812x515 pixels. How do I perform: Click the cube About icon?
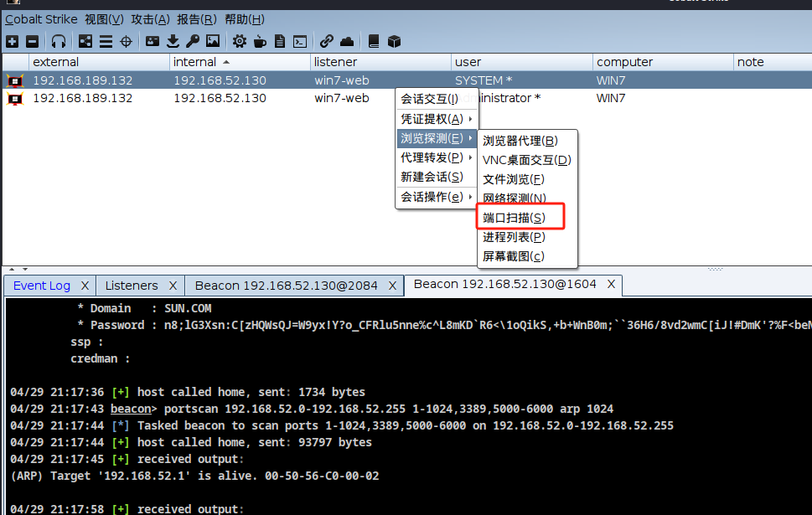tap(394, 41)
